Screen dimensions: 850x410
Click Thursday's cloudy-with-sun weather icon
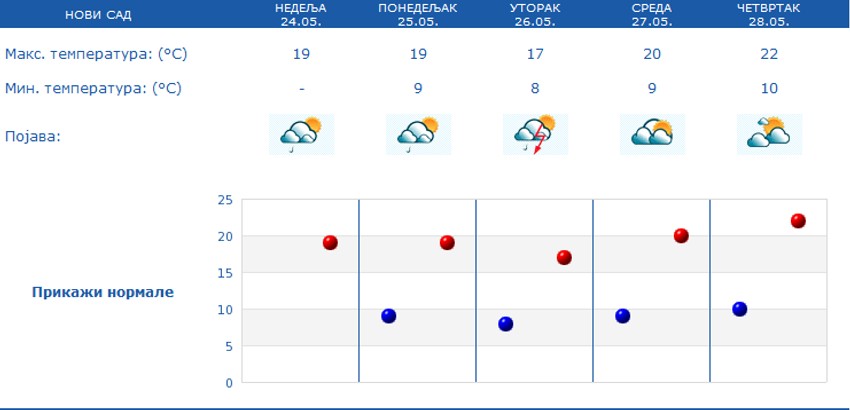coord(769,134)
